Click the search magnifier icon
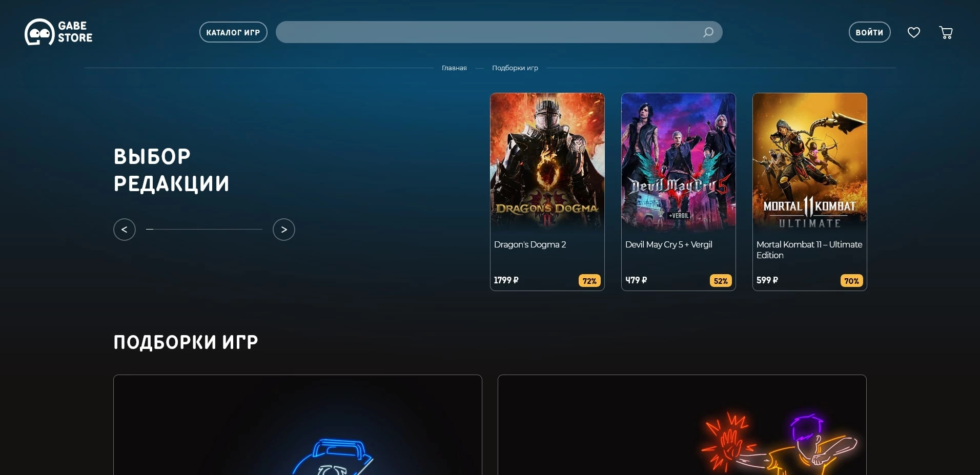 coord(708,32)
